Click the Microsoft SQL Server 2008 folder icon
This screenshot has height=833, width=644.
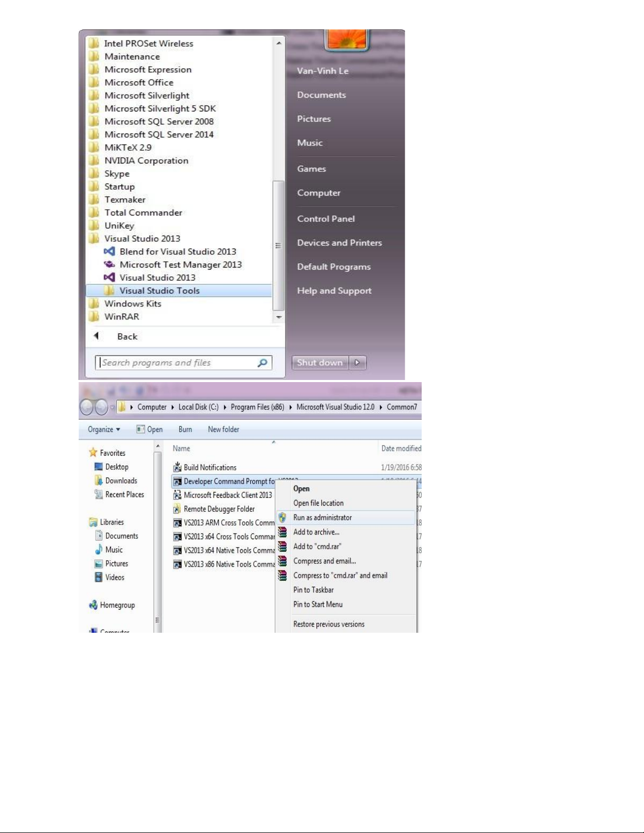pos(94,121)
